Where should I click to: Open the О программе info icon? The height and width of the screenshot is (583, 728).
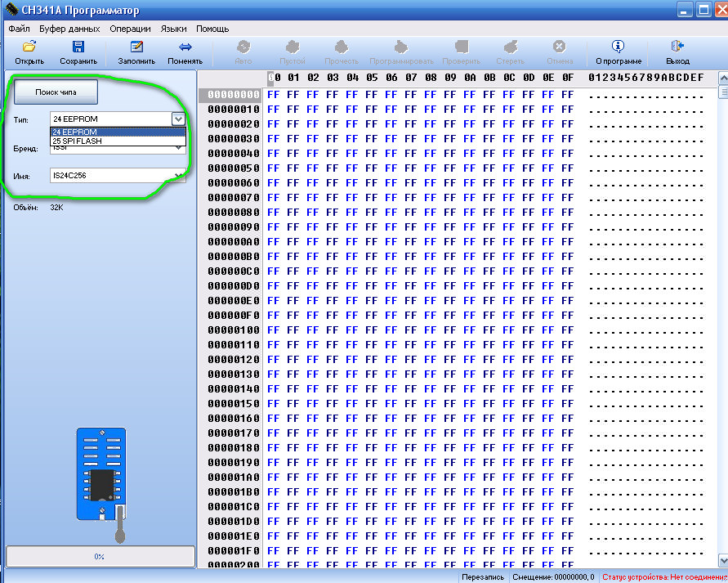(618, 46)
